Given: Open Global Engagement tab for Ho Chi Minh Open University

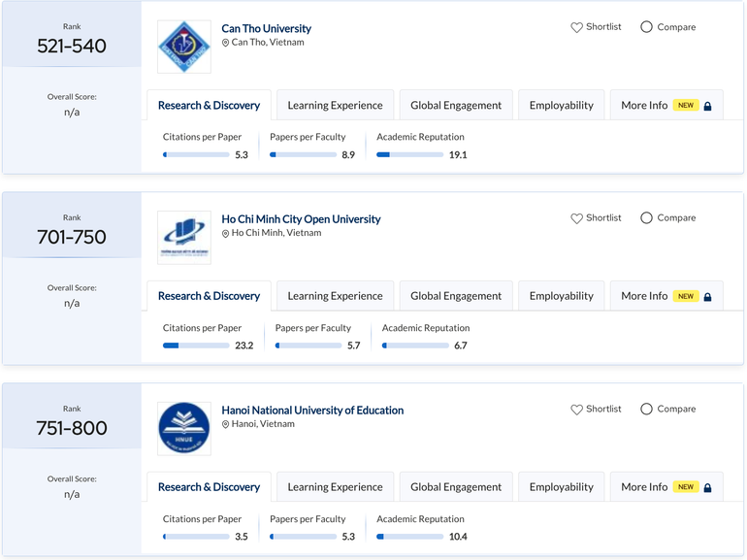Looking at the screenshot, I should (455, 296).
